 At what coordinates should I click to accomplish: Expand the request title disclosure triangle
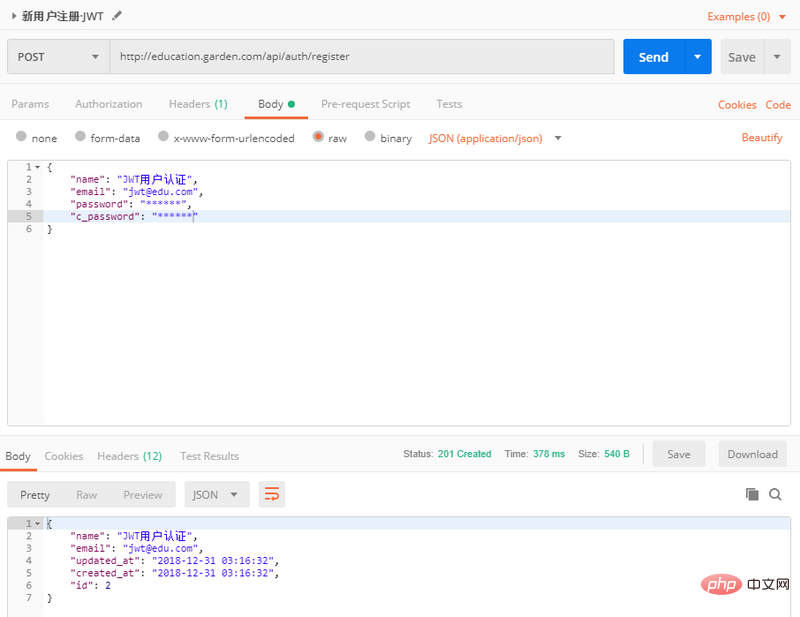14,16
